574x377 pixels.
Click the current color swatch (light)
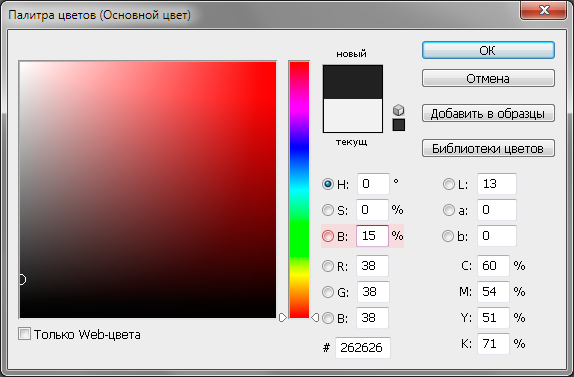(353, 115)
